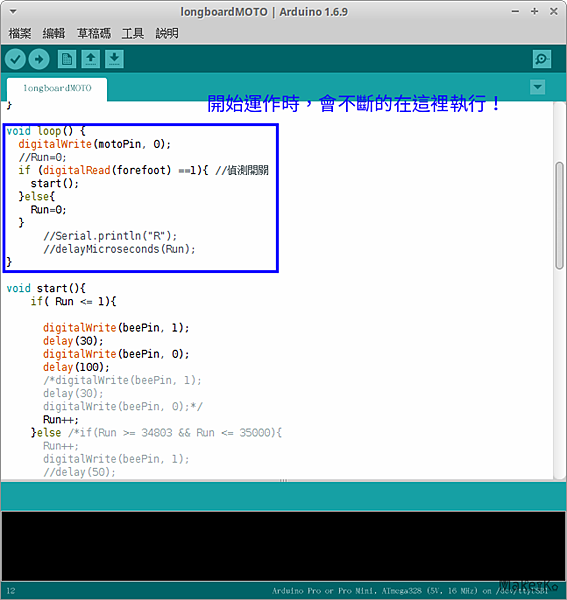This screenshot has width=567, height=600.
Task: Click the '//delayMicroseconds(Run);' comment line
Action: point(119,249)
